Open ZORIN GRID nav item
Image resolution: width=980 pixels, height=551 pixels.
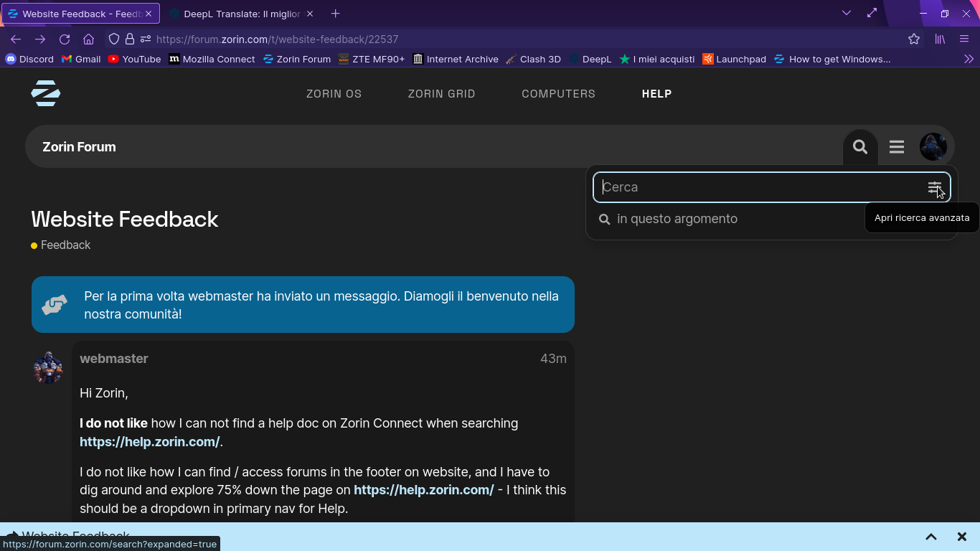pyautogui.click(x=441, y=94)
